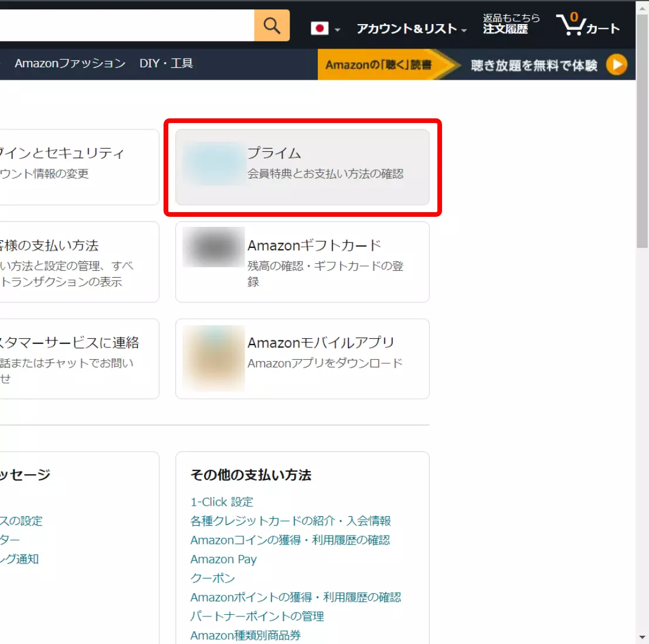649x644 pixels.
Task: Open the shopping cart icon
Action: (587, 25)
